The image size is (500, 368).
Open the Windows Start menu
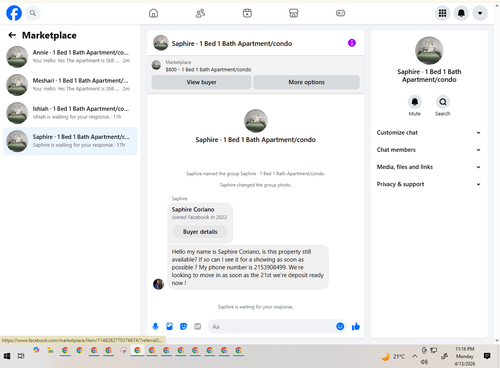pos(7,356)
